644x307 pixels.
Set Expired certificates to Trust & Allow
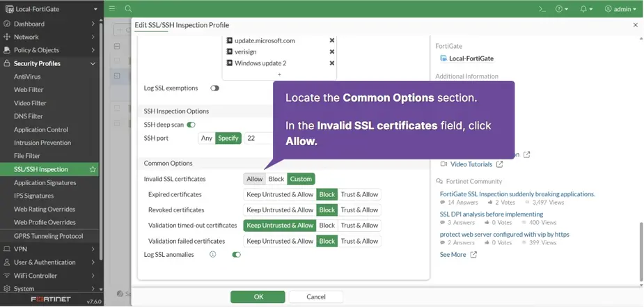359,194
